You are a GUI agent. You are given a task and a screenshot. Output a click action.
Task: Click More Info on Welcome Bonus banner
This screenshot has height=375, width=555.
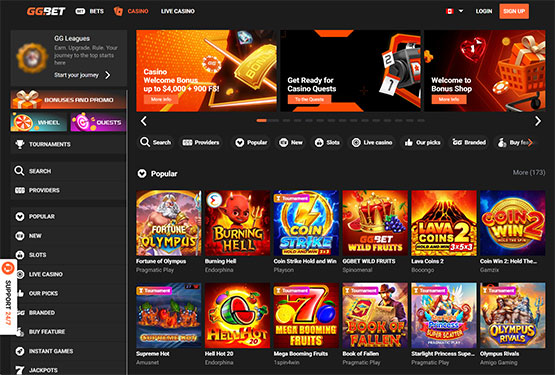click(161, 100)
